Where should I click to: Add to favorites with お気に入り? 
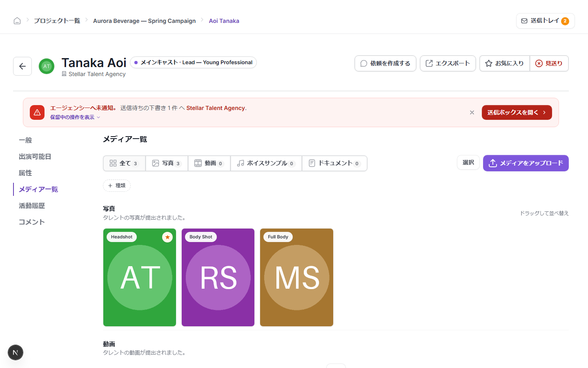pos(505,63)
